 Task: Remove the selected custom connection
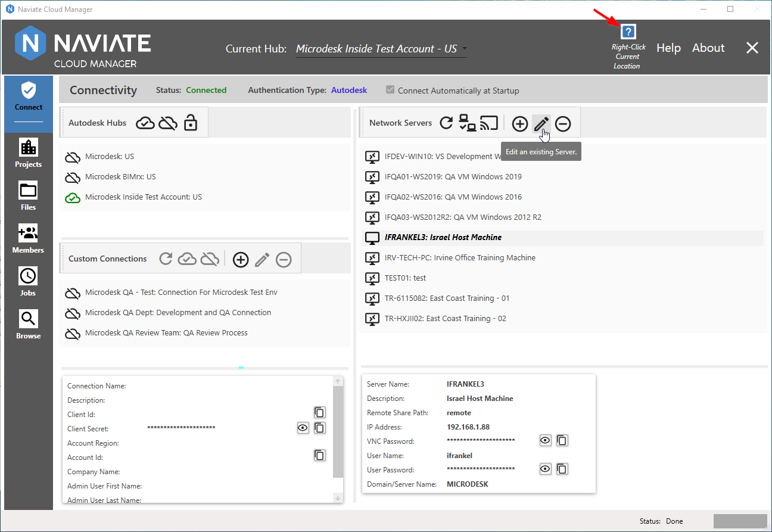tap(284, 259)
